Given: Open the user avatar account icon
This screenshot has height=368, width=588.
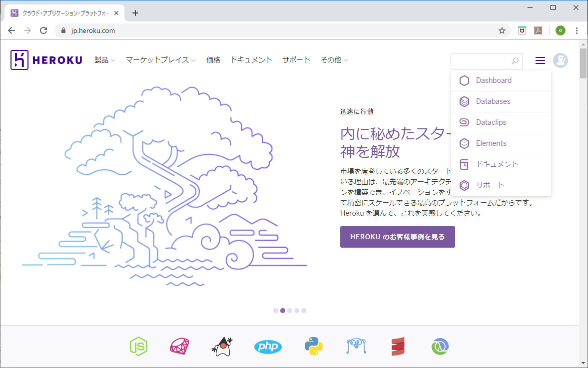Looking at the screenshot, I should coord(560,60).
